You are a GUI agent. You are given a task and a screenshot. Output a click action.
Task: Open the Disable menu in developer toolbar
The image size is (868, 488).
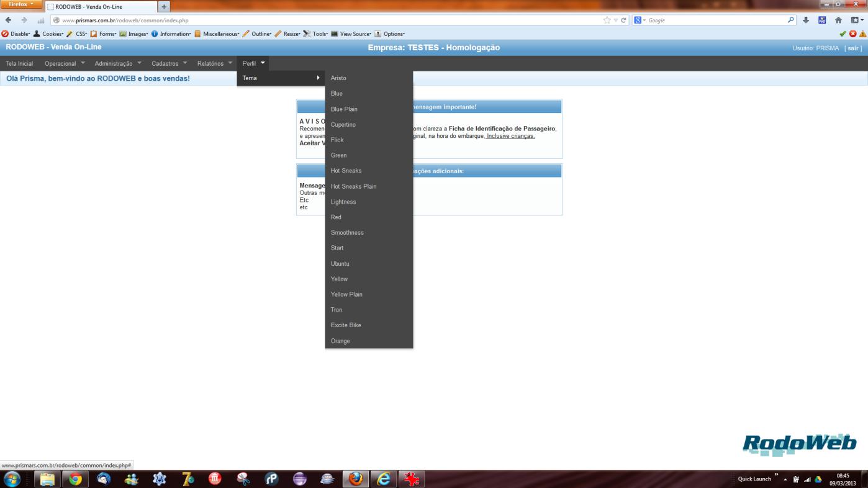coord(17,34)
